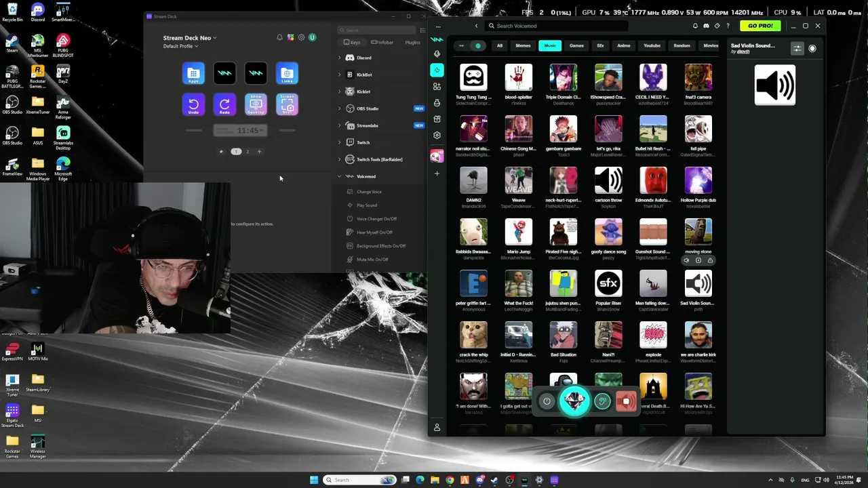Screen dimensions: 868x488
Task: Select the Mute Mic On/Off action
Action: point(372,260)
